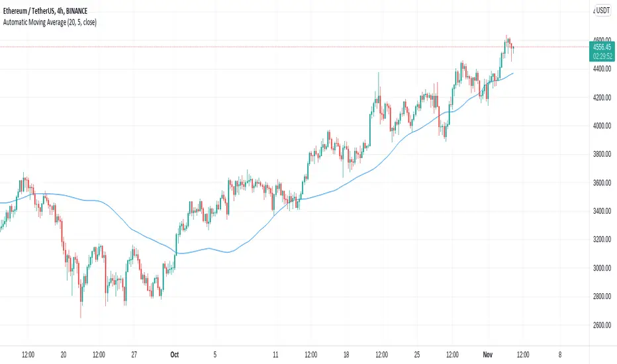
Task: Click the 2600.00 price axis label
Action: [x=601, y=325]
